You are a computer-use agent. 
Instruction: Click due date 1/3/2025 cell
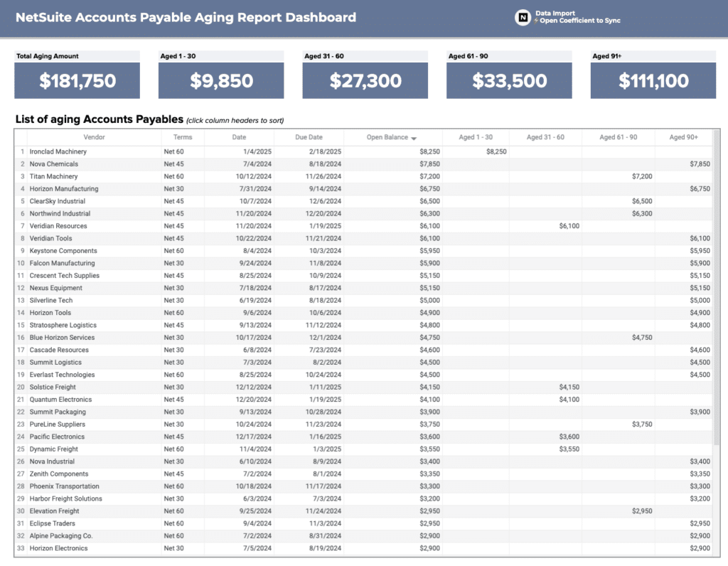(327, 449)
